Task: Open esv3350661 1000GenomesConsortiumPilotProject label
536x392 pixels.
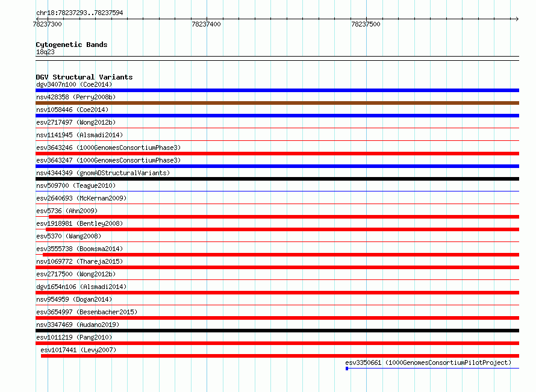Action: (x=428, y=362)
